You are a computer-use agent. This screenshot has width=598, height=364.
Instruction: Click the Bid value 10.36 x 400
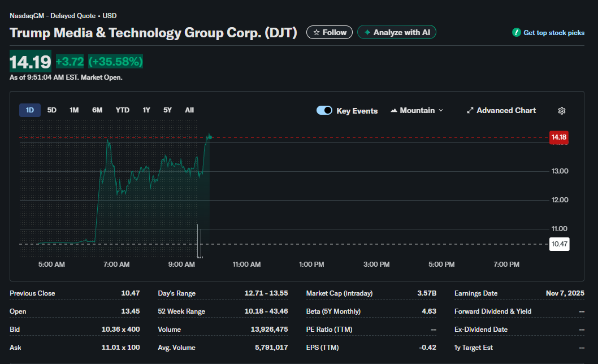120,330
